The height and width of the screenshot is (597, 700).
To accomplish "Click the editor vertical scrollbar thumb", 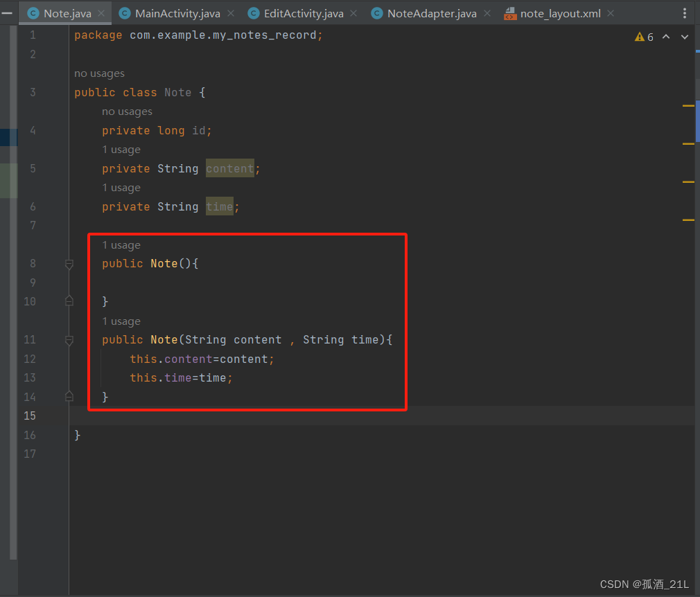I will click(x=697, y=121).
